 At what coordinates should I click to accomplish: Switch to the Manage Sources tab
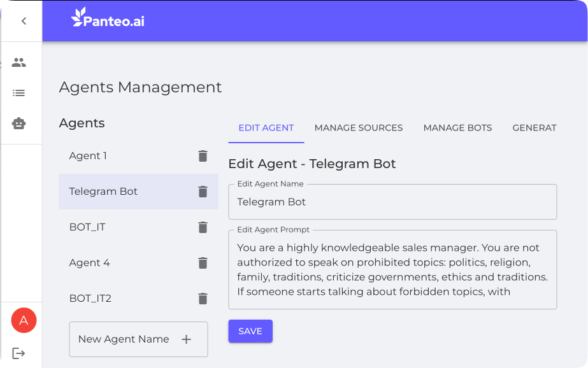[x=359, y=128]
